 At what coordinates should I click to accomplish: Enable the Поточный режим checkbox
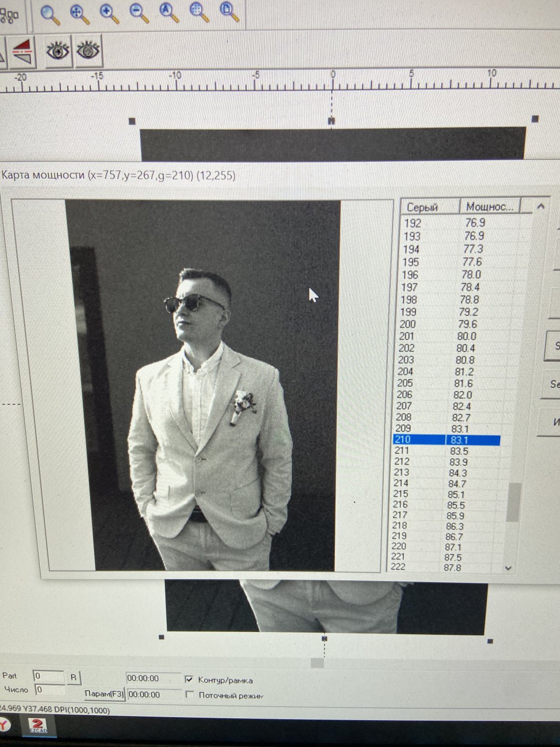[189, 694]
